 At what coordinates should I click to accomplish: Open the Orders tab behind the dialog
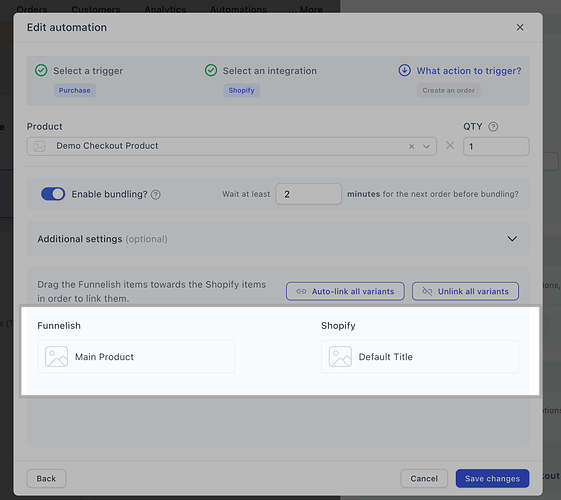32,9
